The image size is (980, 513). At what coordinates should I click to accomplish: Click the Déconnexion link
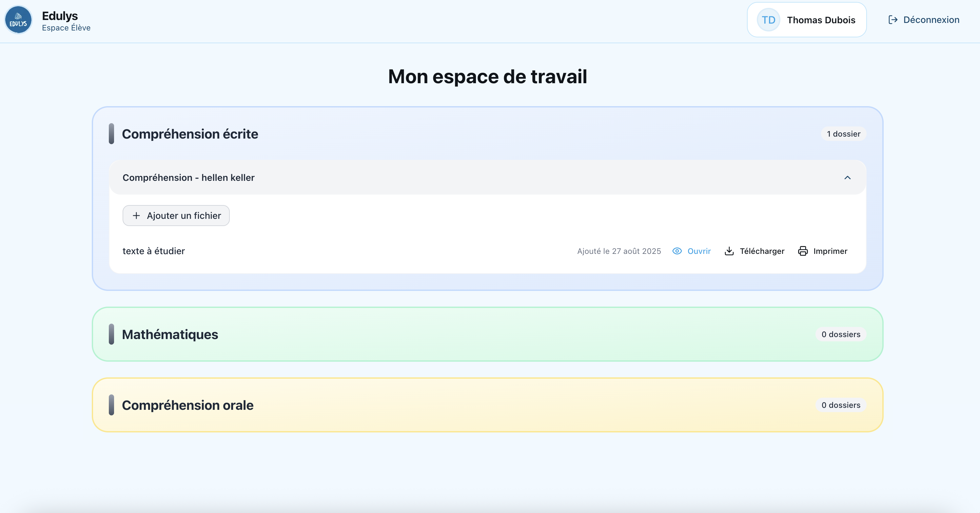point(931,20)
